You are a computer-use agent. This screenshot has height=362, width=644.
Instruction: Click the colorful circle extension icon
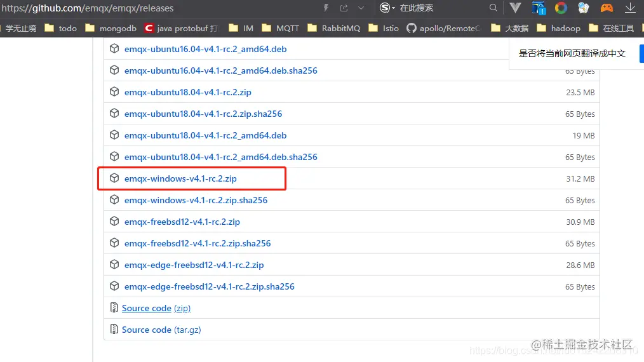tap(561, 8)
